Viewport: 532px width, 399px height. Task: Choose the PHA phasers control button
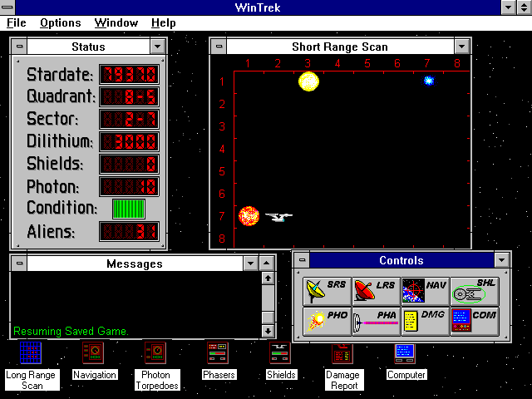point(377,322)
